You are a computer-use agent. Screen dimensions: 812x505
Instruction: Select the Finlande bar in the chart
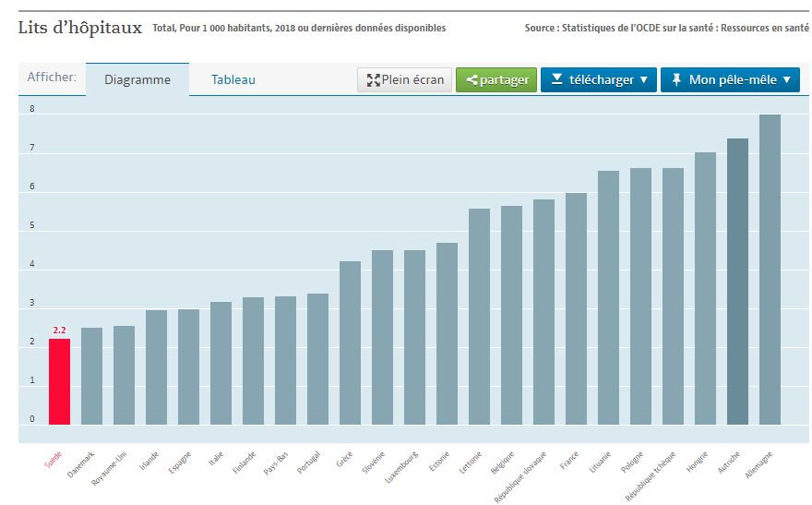pos(253,361)
